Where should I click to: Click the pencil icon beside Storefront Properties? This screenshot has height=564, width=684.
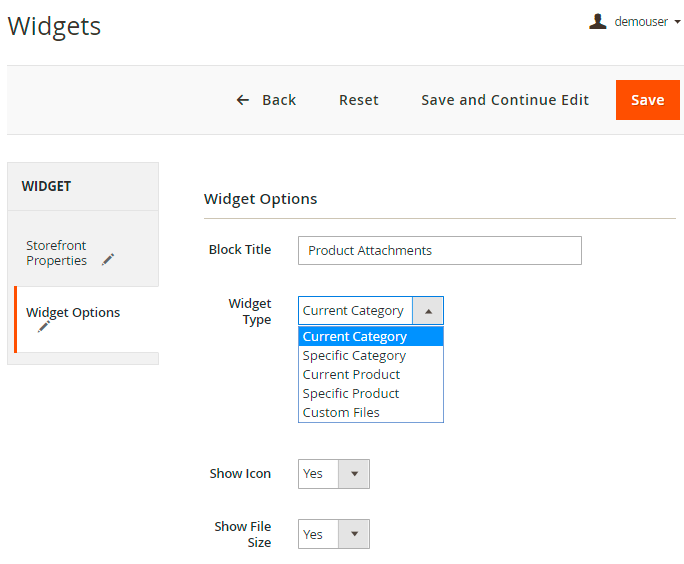[x=108, y=260]
